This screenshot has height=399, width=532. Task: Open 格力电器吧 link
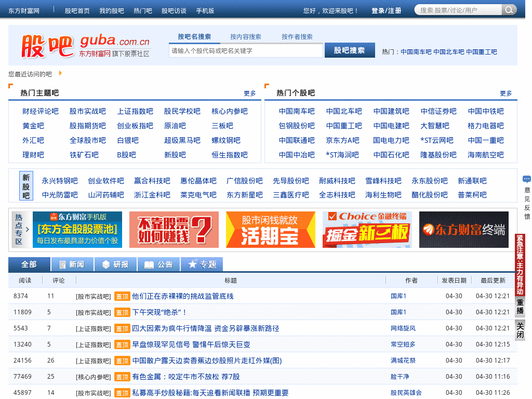coord(486,126)
